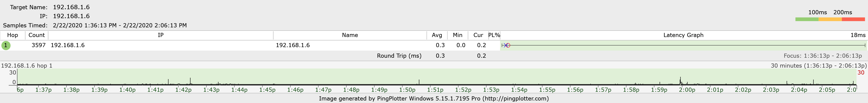Select the Count column header
This screenshot has height=103, width=868.
point(36,35)
